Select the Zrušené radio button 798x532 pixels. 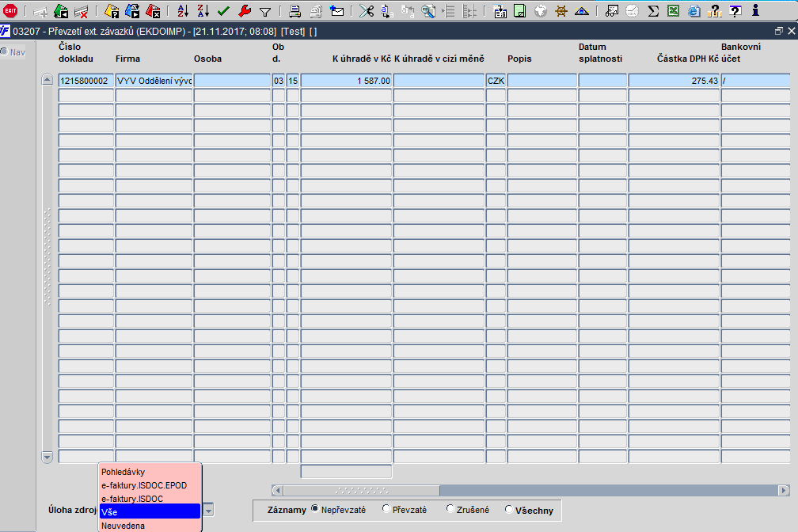[450, 508]
